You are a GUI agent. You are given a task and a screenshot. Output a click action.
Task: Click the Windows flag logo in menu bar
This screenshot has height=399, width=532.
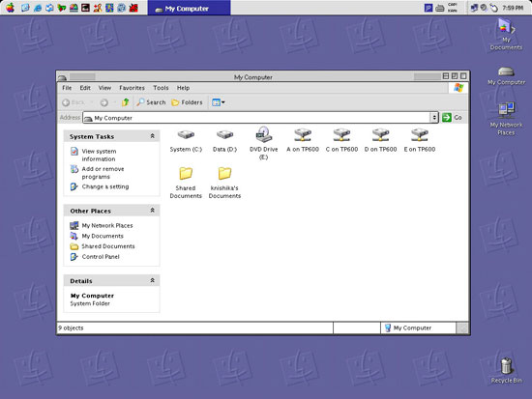(x=458, y=88)
